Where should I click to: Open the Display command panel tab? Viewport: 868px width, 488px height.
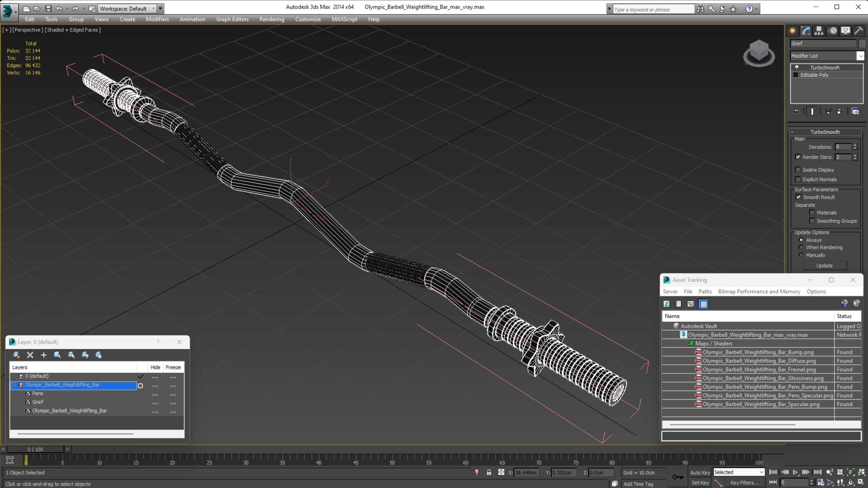[845, 31]
